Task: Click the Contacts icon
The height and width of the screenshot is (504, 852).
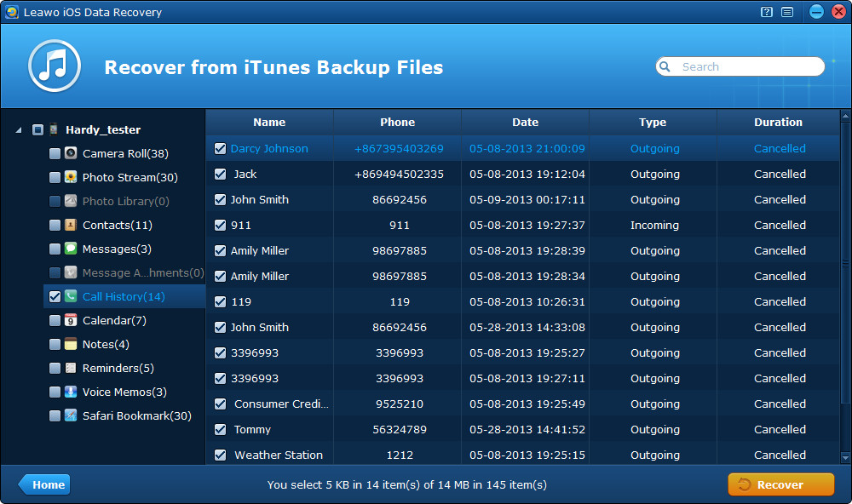Action: [x=71, y=225]
